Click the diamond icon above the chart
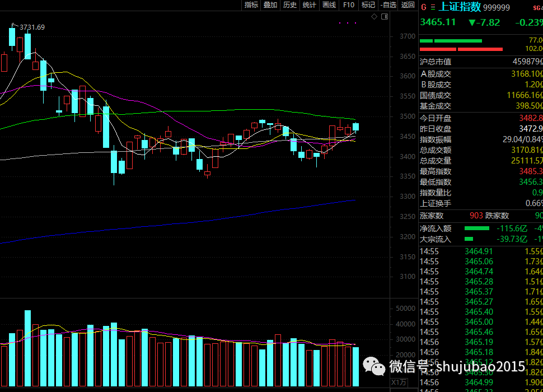This screenshot has height=392, width=543. point(375,17)
